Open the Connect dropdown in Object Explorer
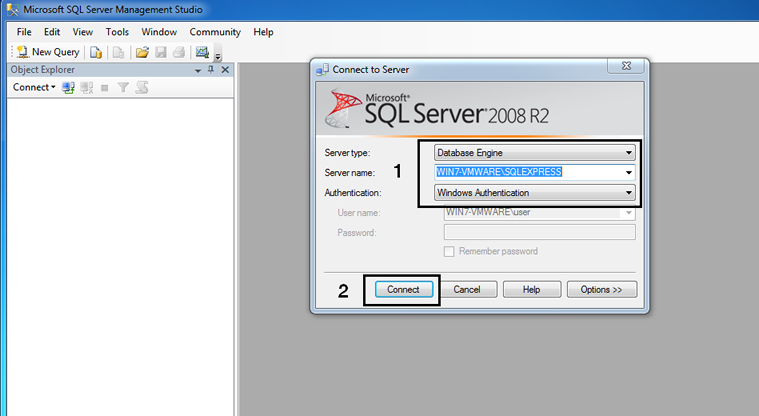Viewport: 759px width, 416px height. point(34,87)
